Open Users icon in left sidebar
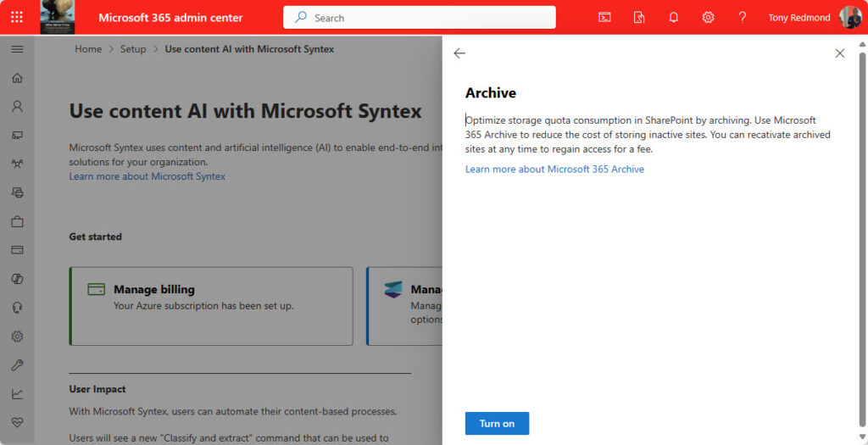This screenshot has width=868, height=445. [x=17, y=106]
